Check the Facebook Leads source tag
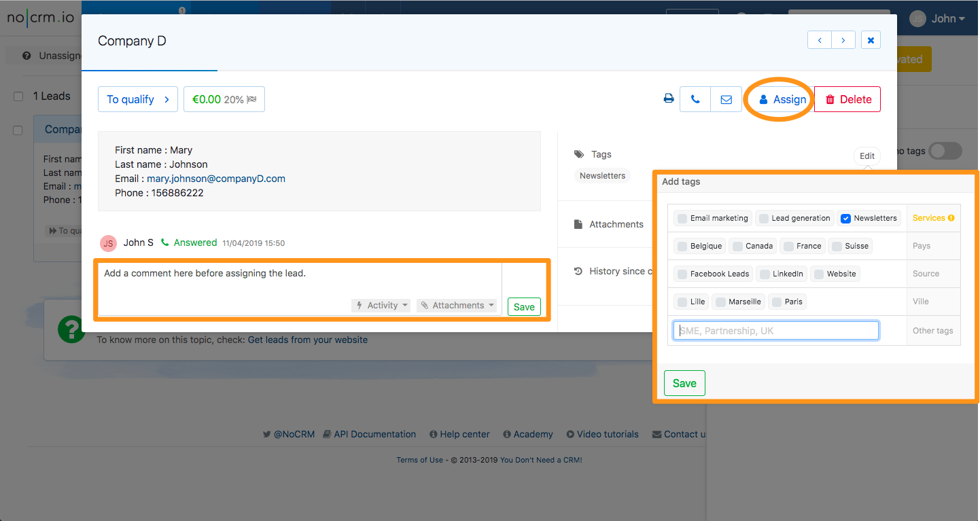The height and width of the screenshot is (521, 980). [x=682, y=274]
